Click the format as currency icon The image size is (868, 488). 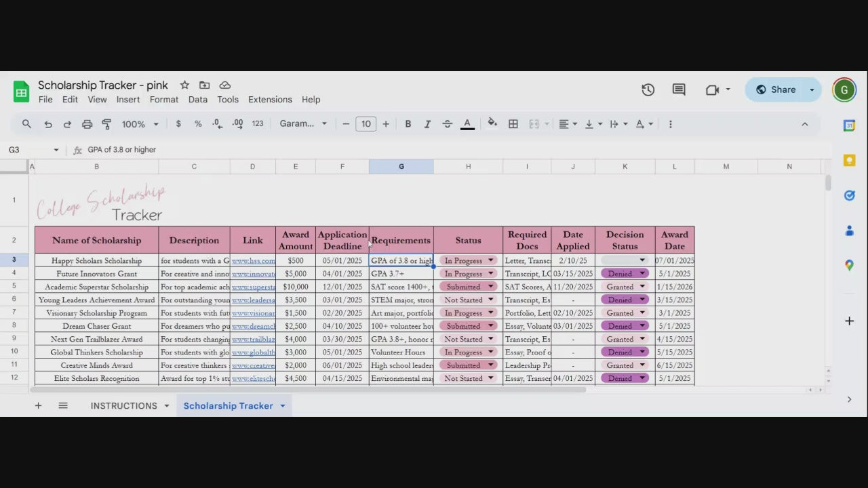coord(178,123)
